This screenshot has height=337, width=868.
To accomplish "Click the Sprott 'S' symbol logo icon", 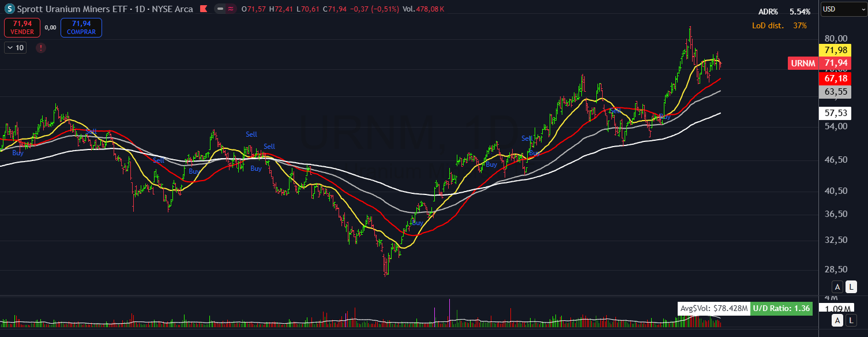I will click(x=10, y=9).
